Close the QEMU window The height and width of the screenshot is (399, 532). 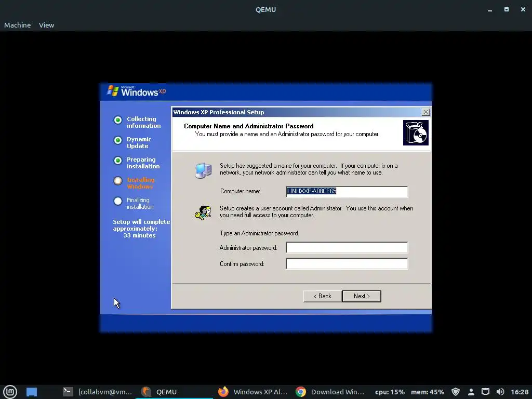click(523, 9)
